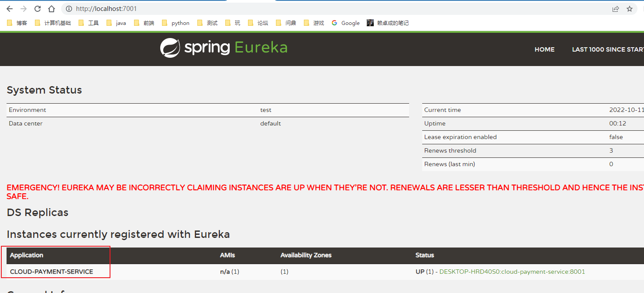Select the Current time row label
Screen dimensions: 644x293
(x=443, y=110)
